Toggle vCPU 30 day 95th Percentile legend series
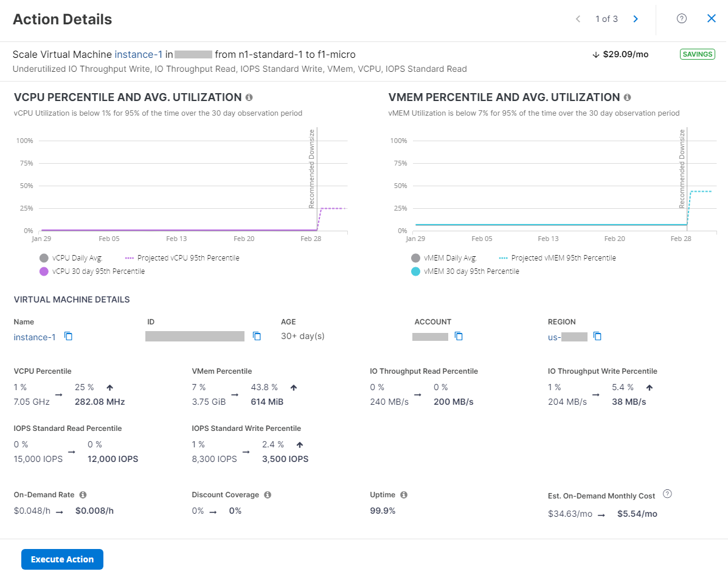The width and height of the screenshot is (728, 577). [92, 271]
